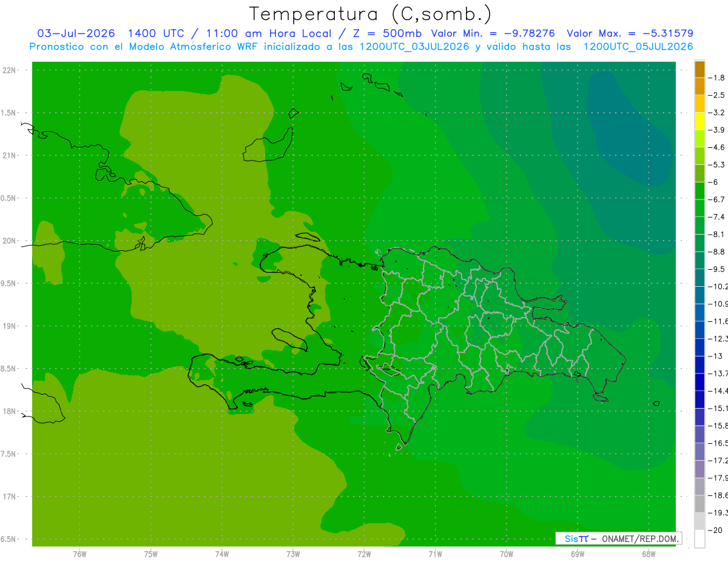
Task: Click the '74W' longitude axis label
Action: (222, 554)
